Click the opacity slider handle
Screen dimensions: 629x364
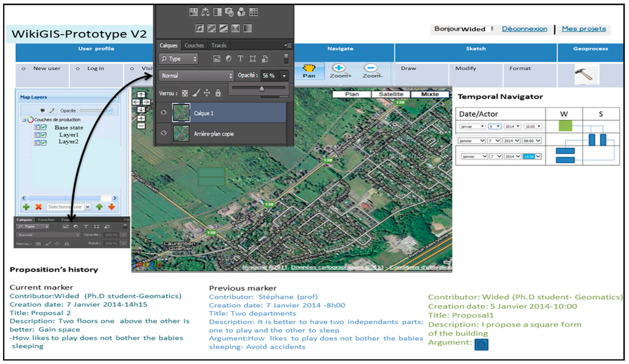(x=262, y=89)
